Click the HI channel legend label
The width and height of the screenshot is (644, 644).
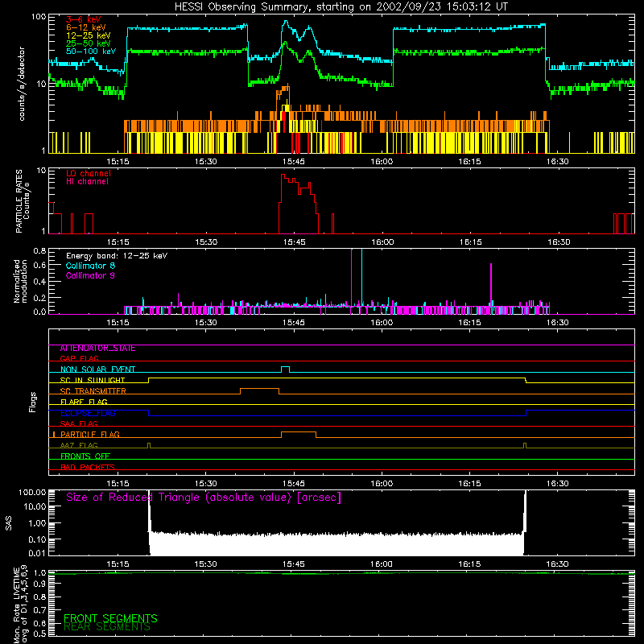tap(87, 182)
